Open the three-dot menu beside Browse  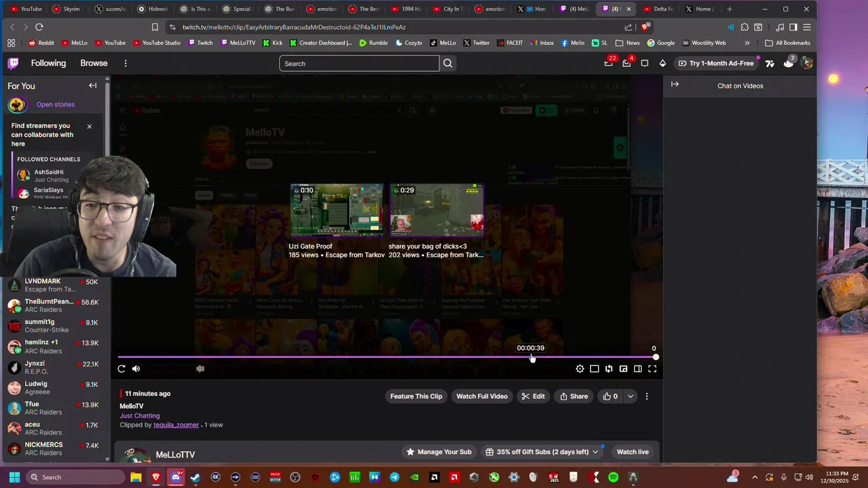125,63
